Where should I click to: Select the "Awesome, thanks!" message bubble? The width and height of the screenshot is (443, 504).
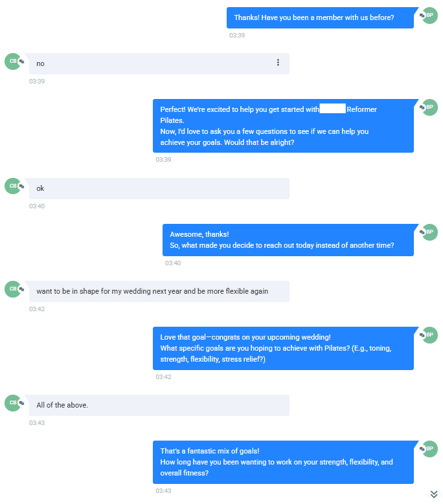click(288, 240)
